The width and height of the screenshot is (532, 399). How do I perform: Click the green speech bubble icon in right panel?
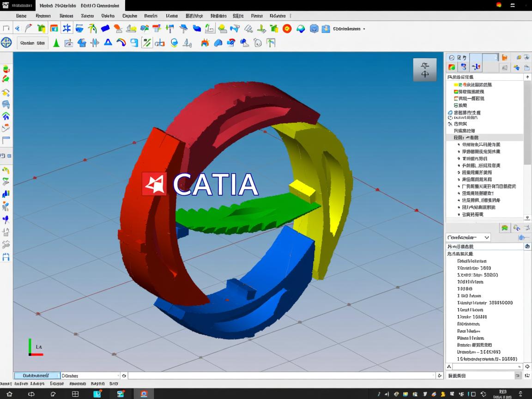pyautogui.click(x=504, y=228)
